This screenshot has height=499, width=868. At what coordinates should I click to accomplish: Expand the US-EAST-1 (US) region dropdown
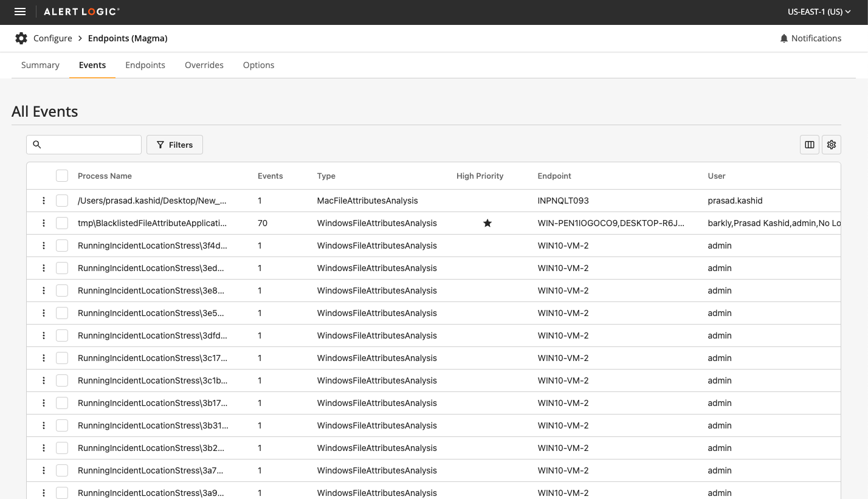coord(818,12)
